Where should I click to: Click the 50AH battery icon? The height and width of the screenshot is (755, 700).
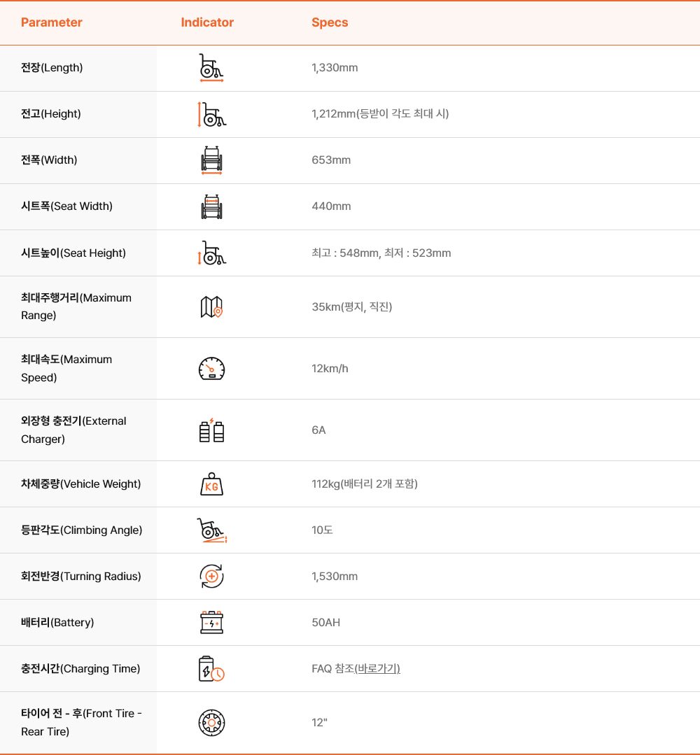coord(211,623)
